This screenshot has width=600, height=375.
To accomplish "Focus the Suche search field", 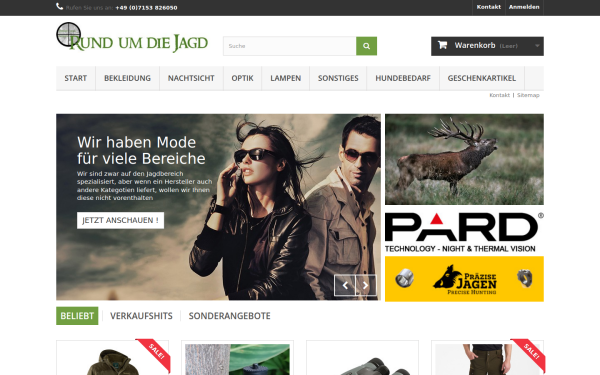I will (x=290, y=46).
